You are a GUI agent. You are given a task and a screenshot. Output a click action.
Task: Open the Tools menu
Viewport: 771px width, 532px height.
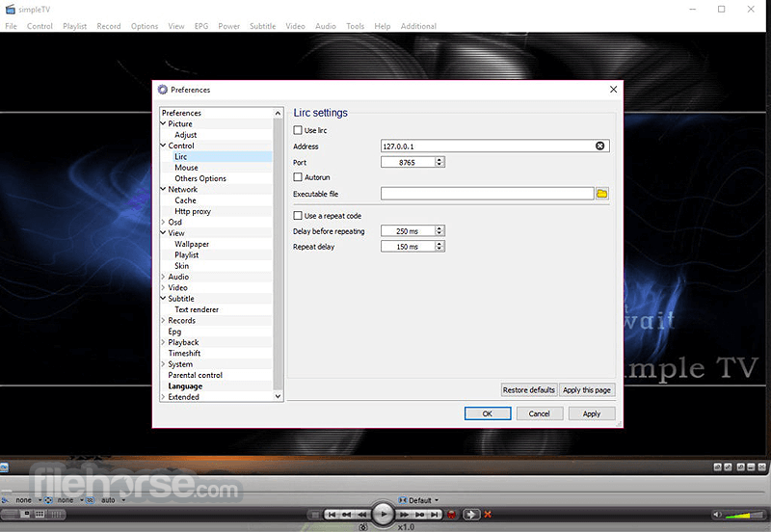click(355, 26)
